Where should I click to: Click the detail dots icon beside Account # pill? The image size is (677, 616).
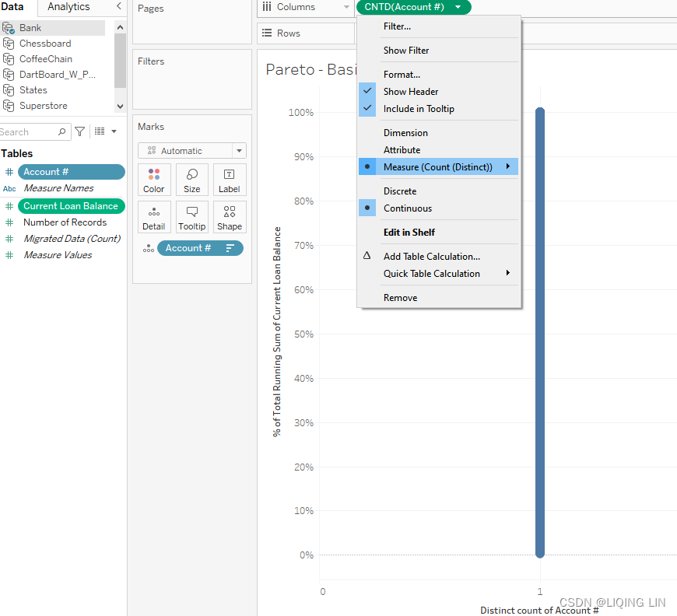tap(149, 249)
